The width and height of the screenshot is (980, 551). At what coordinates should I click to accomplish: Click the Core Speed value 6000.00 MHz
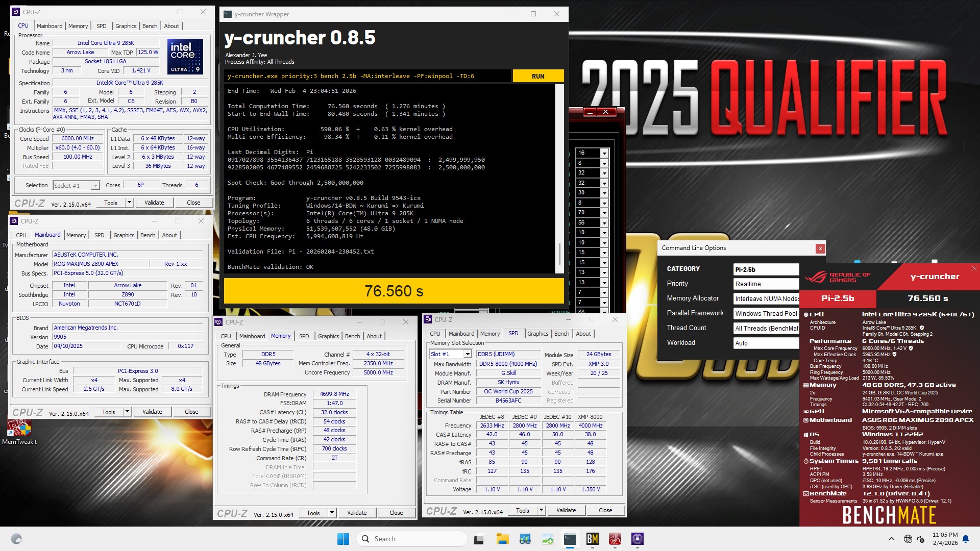coord(78,138)
